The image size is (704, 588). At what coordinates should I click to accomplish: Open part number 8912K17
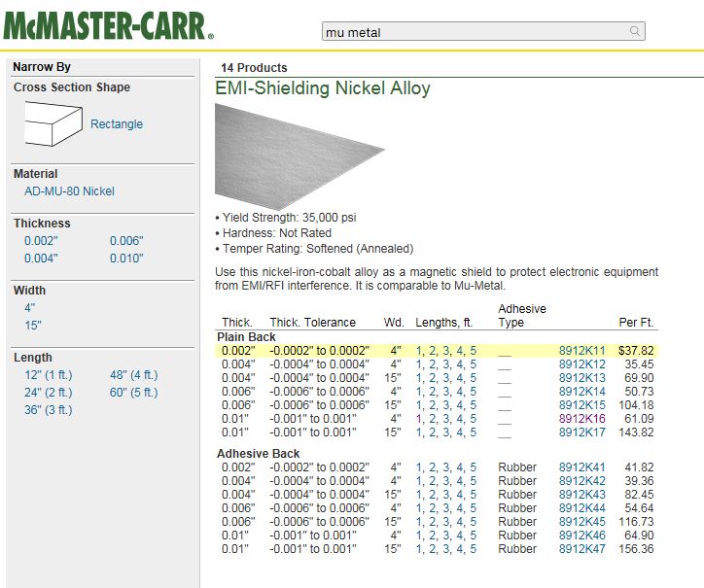point(581,432)
